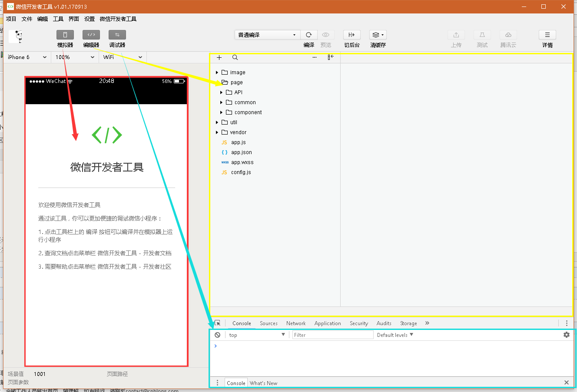
Task: Switch to the Sources tab
Action: (x=269, y=323)
